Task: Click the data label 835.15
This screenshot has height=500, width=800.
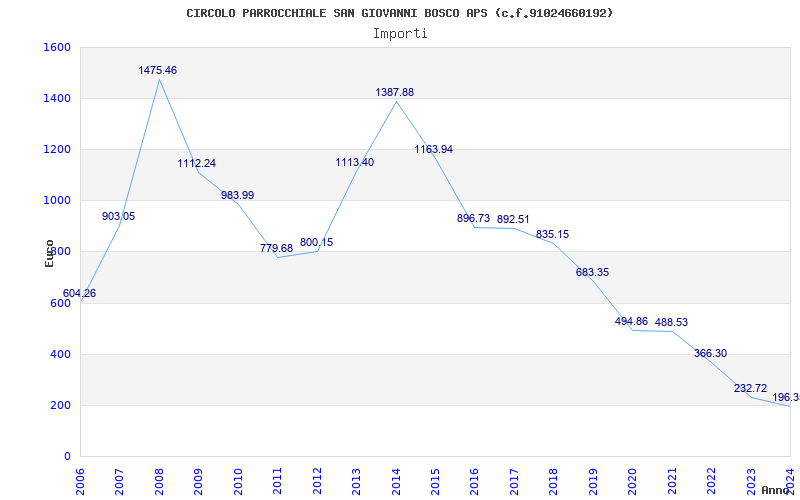Action: point(553,234)
